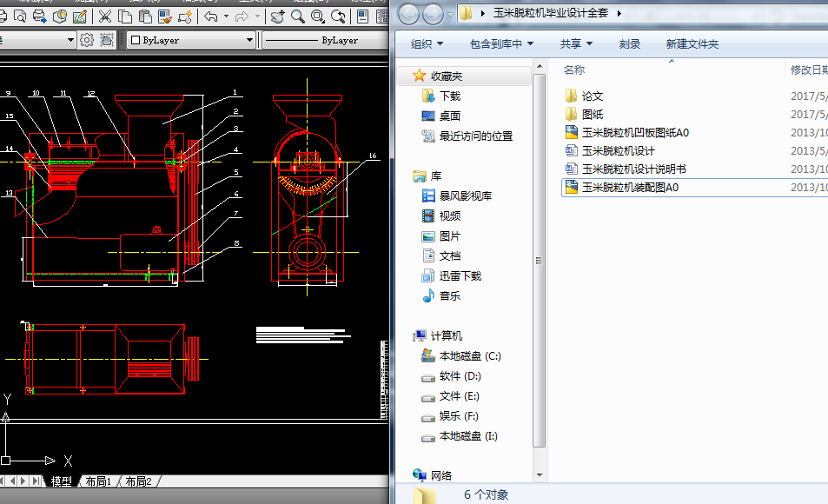This screenshot has width=828, height=504.
Task: Click the Explorer Back button
Action: (408, 14)
